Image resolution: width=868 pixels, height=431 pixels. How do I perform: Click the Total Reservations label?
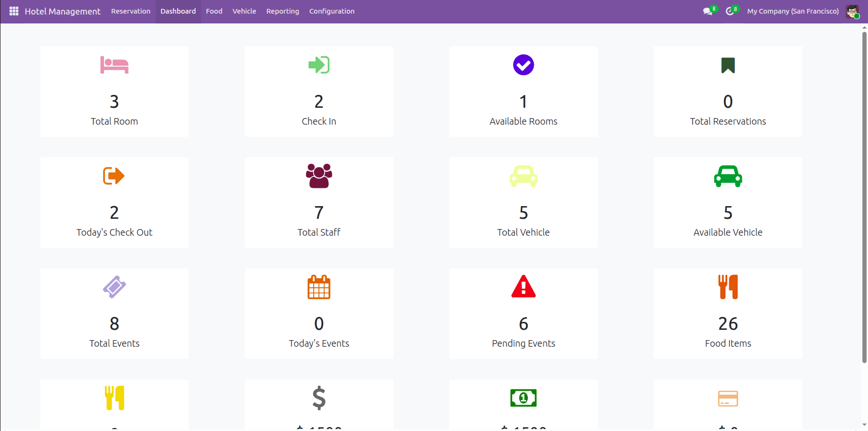(x=728, y=121)
